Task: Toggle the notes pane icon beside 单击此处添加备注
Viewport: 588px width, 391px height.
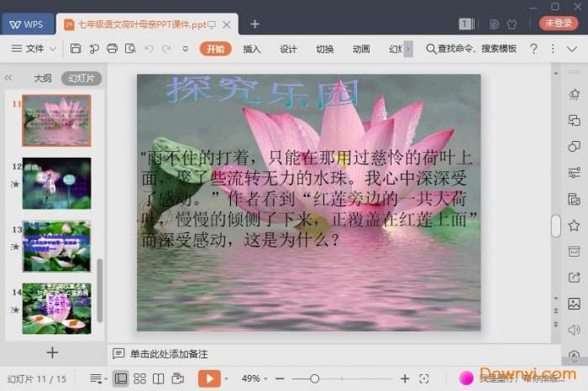Action: point(118,353)
